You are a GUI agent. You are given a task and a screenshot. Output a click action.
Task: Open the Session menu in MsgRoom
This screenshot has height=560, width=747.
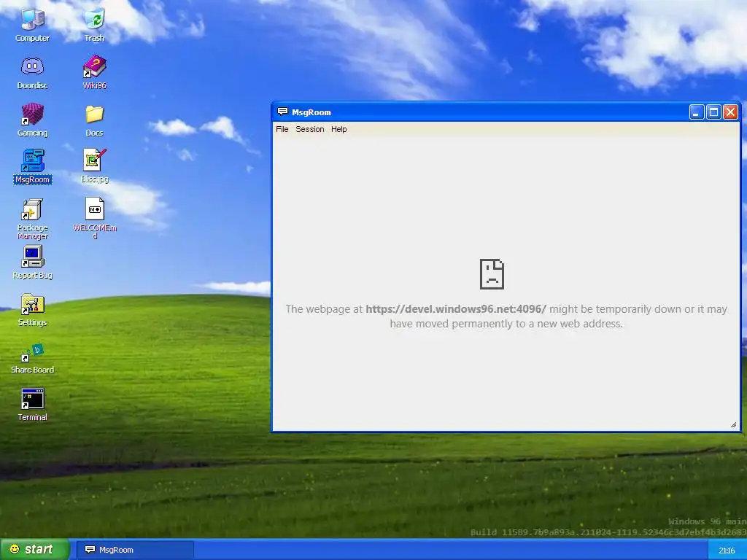pos(309,129)
